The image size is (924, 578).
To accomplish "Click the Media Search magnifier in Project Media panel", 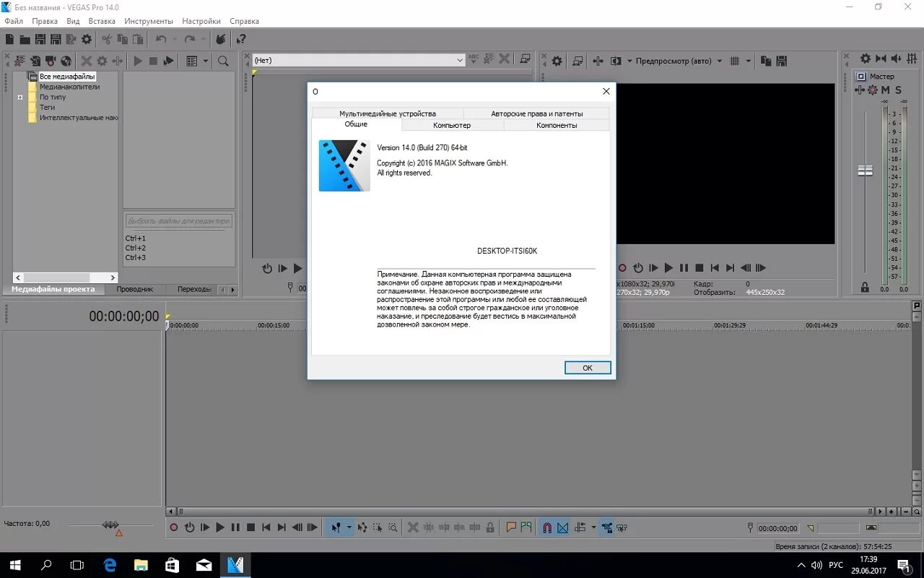I will [224, 61].
